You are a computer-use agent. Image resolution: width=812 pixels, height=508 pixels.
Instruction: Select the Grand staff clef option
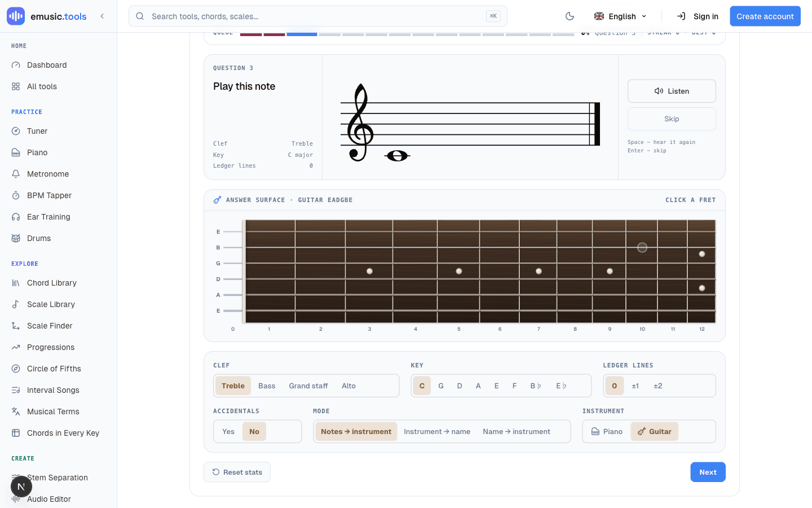[x=308, y=386]
